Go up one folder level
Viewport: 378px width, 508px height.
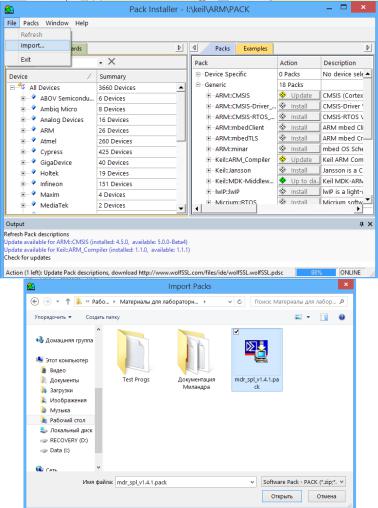(68, 301)
